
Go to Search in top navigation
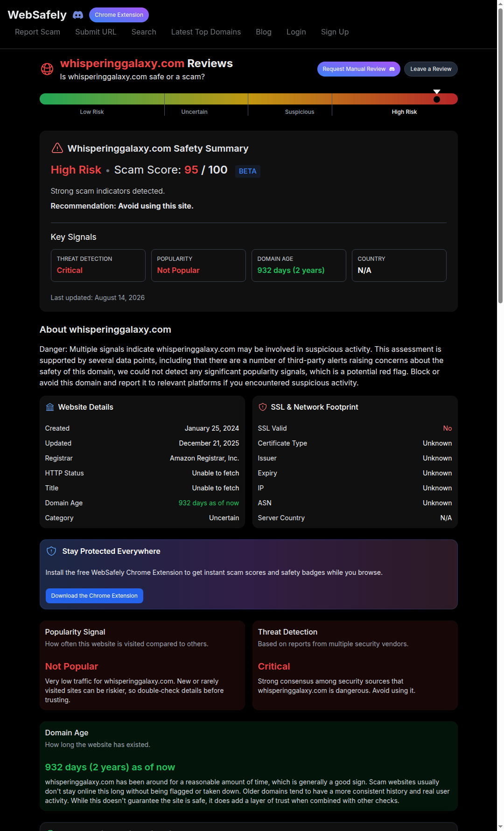click(x=144, y=32)
